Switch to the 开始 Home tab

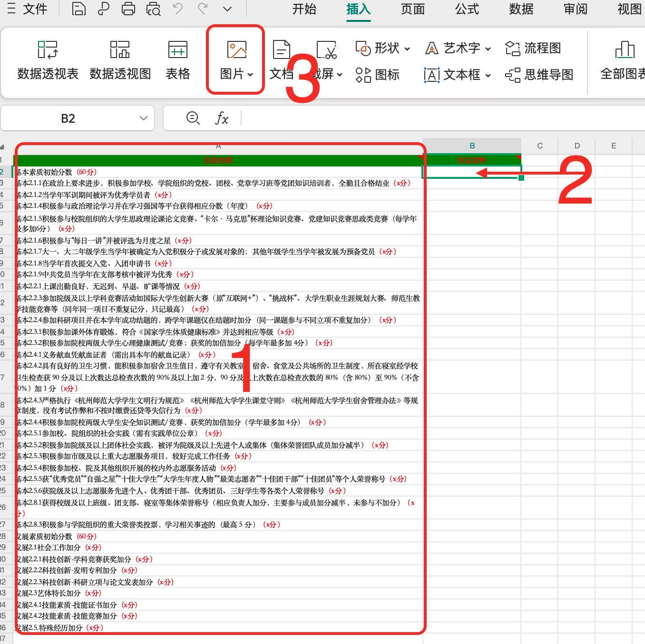(304, 9)
